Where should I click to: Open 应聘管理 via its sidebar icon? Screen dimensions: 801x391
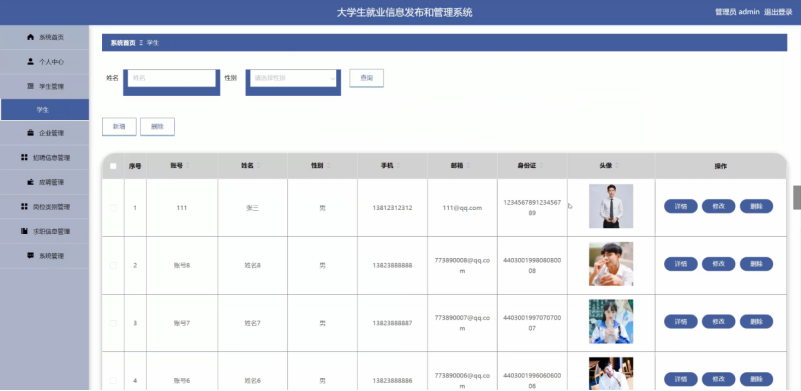tap(31, 182)
